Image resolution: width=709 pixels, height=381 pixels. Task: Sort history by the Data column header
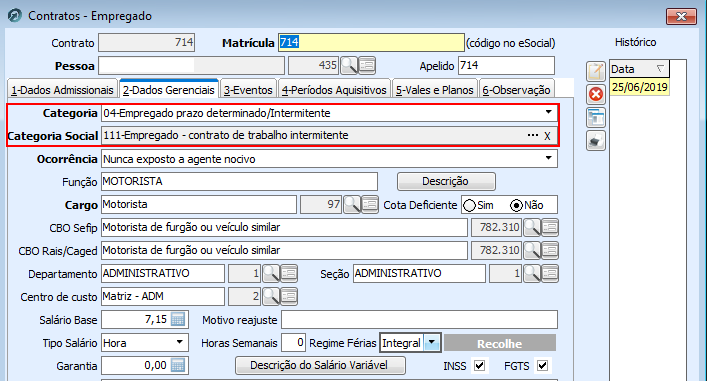click(639, 69)
